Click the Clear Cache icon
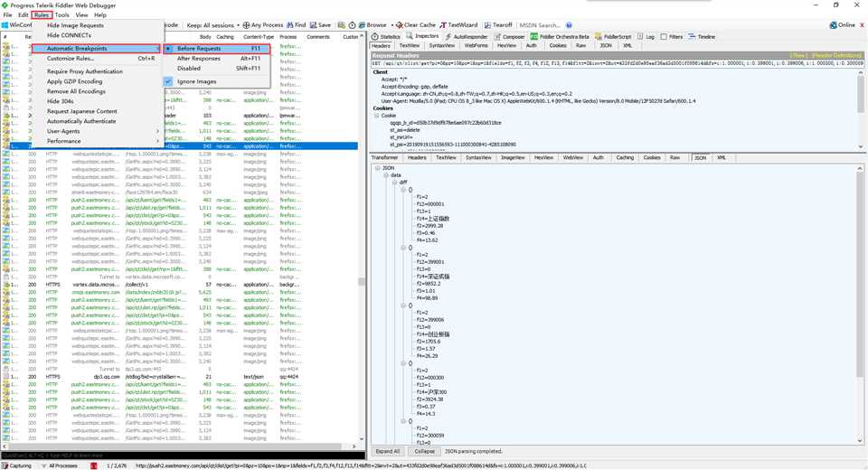 coord(399,25)
